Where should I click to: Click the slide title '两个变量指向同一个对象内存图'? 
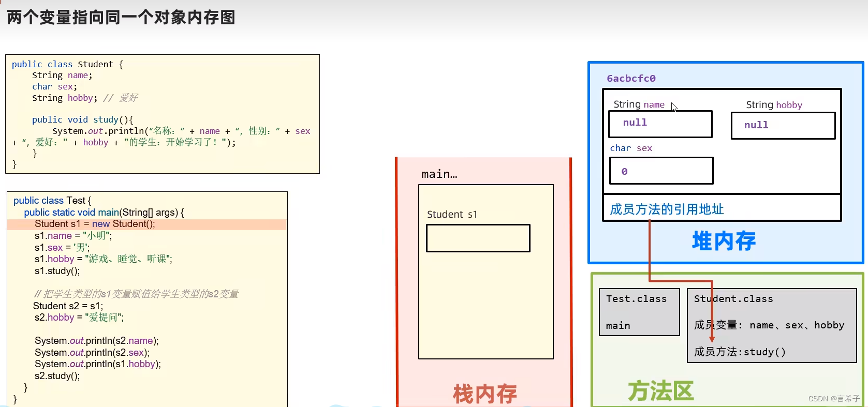121,18
